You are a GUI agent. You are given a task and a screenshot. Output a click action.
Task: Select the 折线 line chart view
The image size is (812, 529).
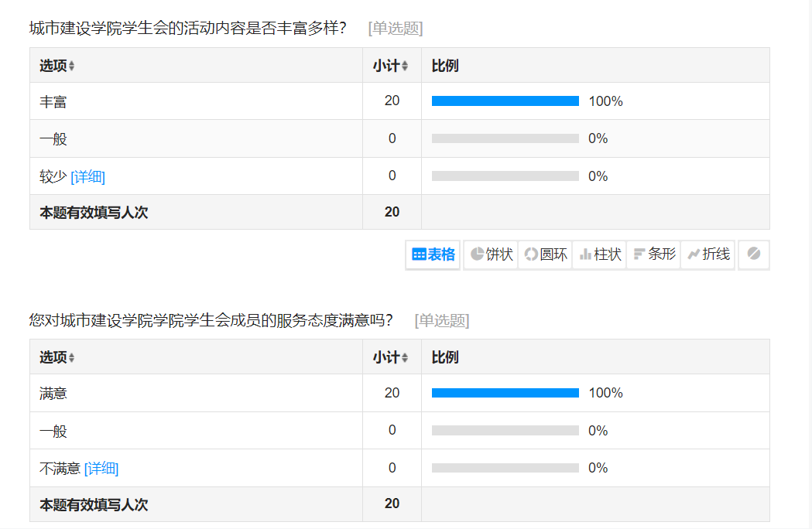708,254
